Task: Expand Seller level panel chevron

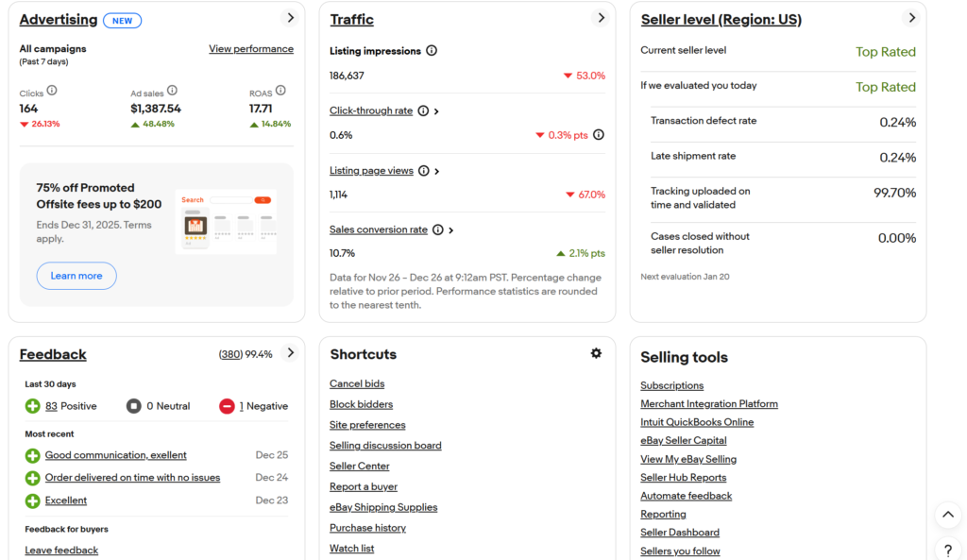Action: [911, 18]
